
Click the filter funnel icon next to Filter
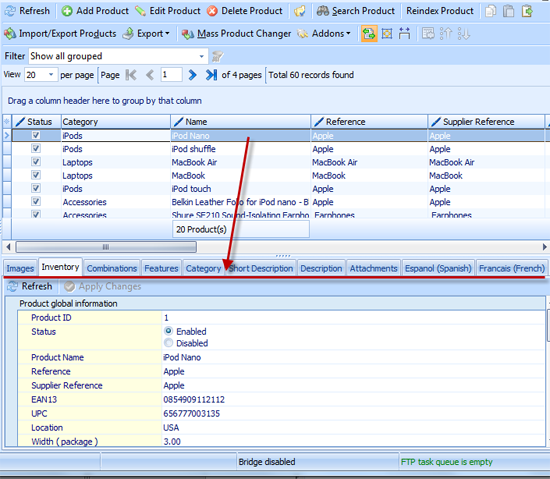pyautogui.click(x=217, y=56)
